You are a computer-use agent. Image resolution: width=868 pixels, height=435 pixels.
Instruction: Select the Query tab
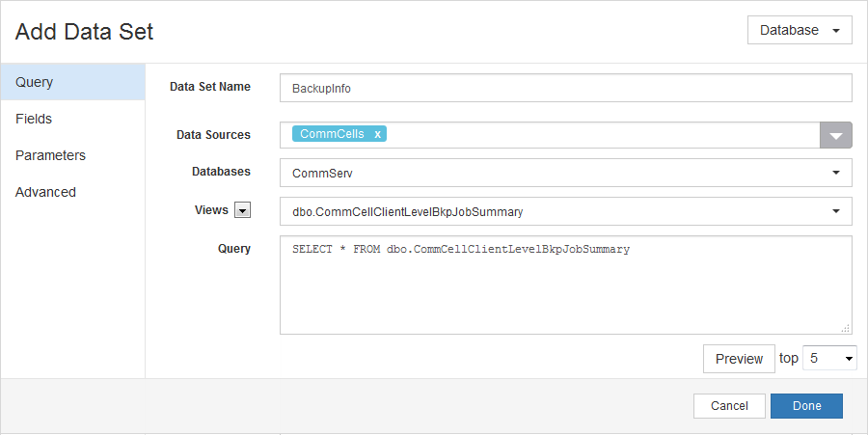[72, 82]
